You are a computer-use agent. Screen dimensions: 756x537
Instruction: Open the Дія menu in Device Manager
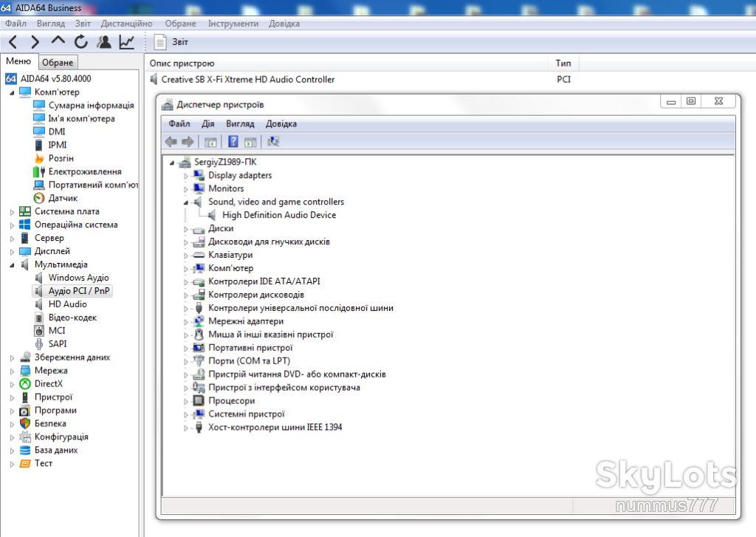[207, 124]
